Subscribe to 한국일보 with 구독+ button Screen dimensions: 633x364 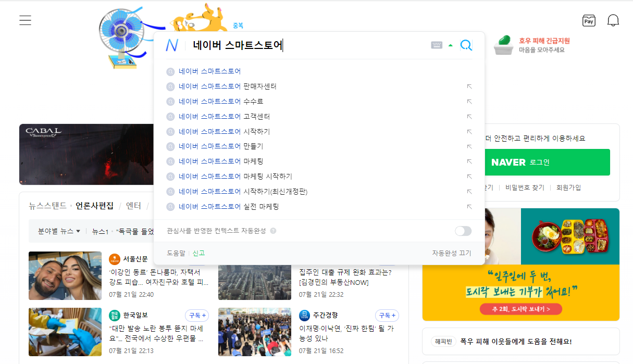(x=196, y=316)
